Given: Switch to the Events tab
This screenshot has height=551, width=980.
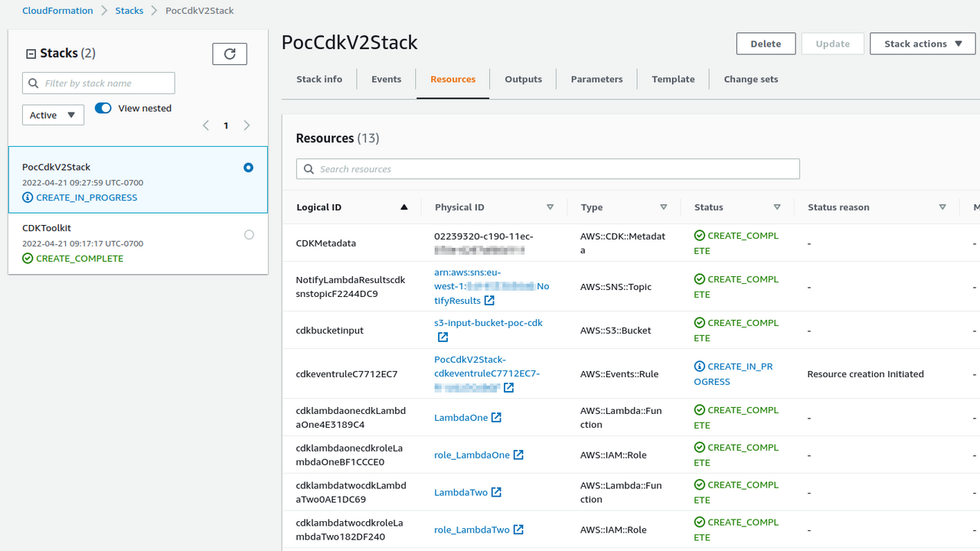Looking at the screenshot, I should pos(387,79).
